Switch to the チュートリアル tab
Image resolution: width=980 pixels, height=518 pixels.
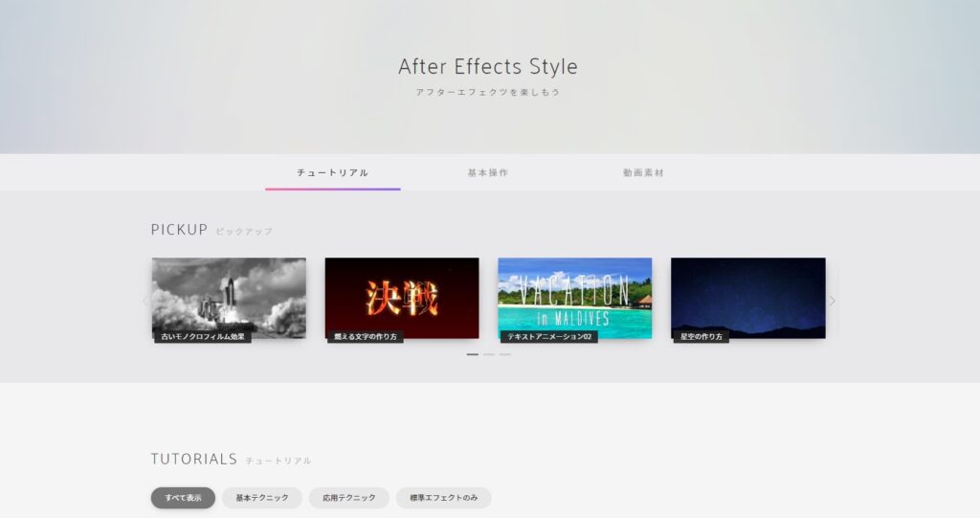(x=332, y=173)
